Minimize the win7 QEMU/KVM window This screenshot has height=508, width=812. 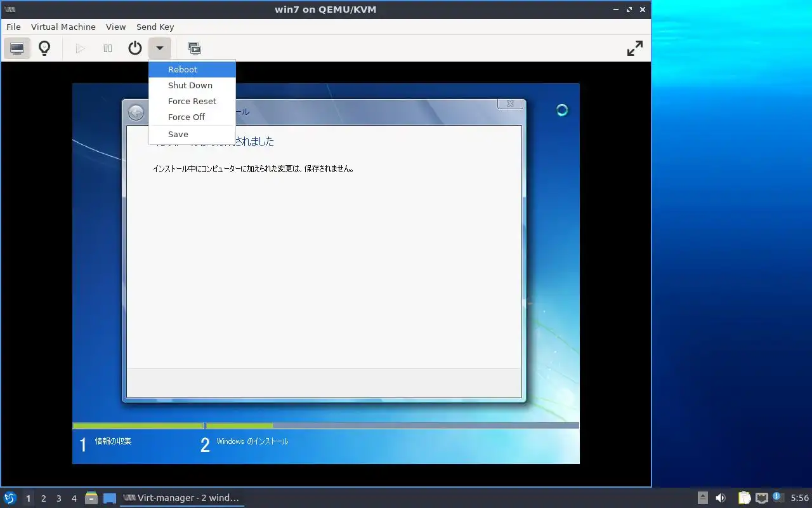[617, 10]
